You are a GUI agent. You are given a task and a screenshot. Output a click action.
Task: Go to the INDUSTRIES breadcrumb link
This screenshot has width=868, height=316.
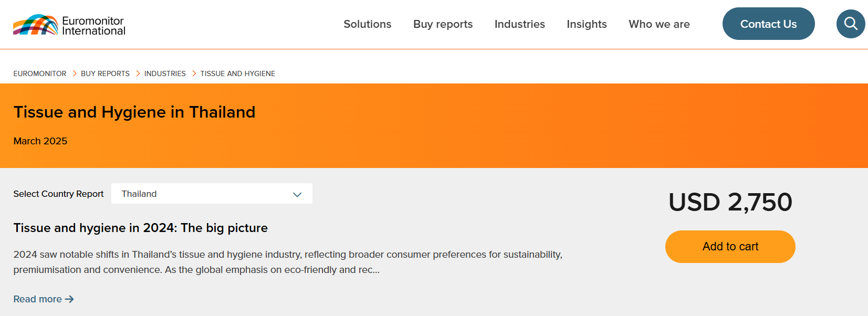click(x=165, y=73)
